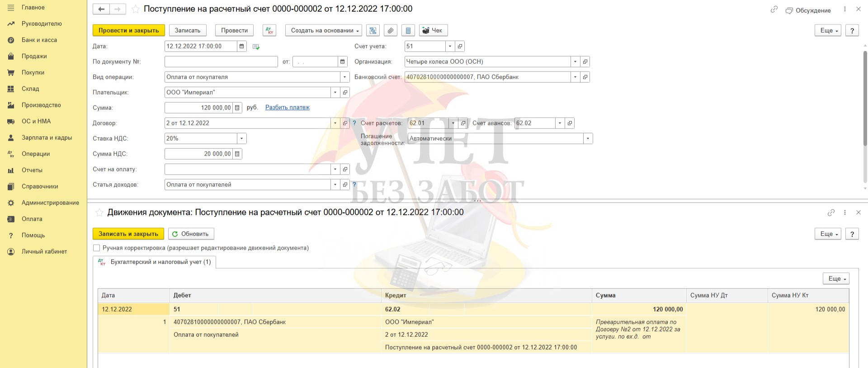Open the Создать на основании menu
868x368 pixels.
[x=323, y=30]
